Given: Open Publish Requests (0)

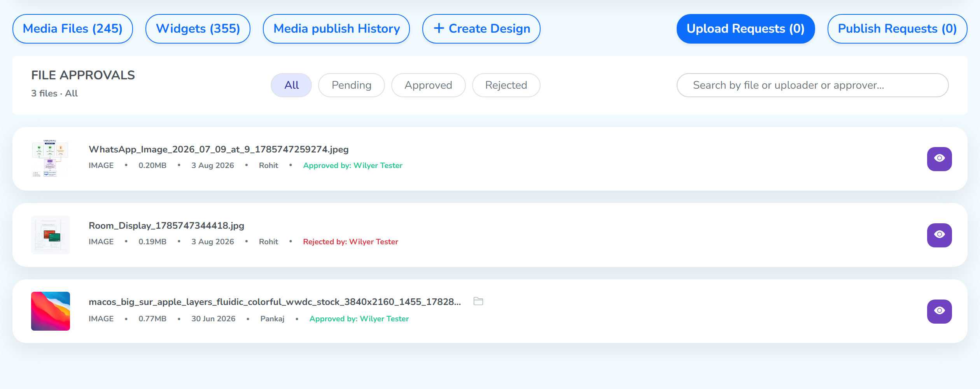Looking at the screenshot, I should tap(897, 29).
